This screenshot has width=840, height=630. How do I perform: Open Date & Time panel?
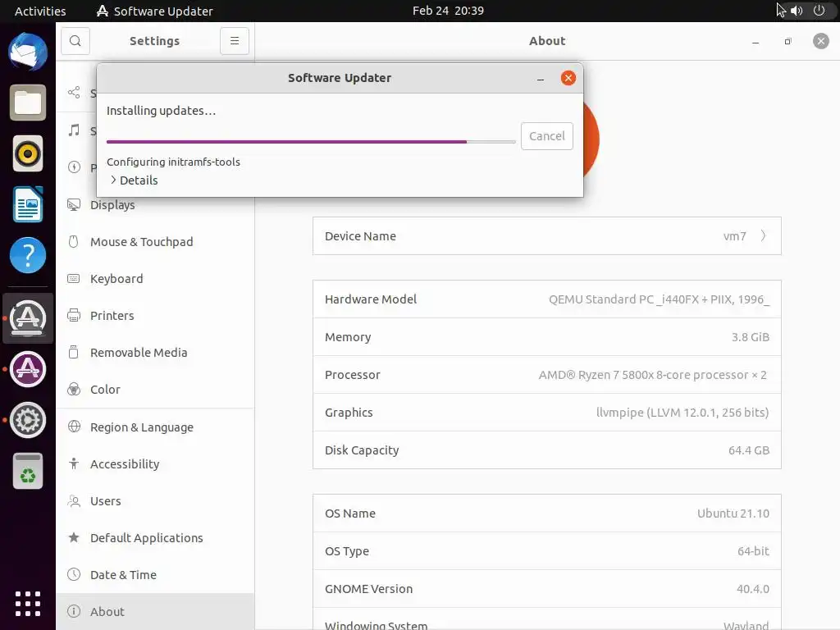155,575
